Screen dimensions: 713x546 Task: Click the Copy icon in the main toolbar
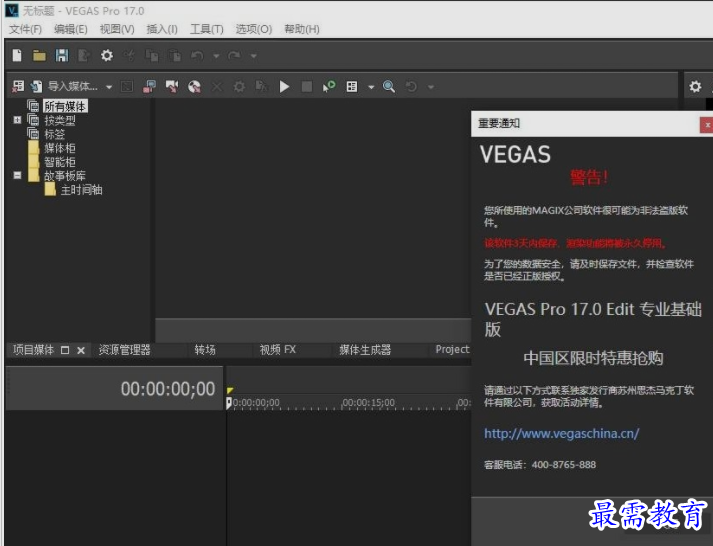pyautogui.click(x=152, y=55)
